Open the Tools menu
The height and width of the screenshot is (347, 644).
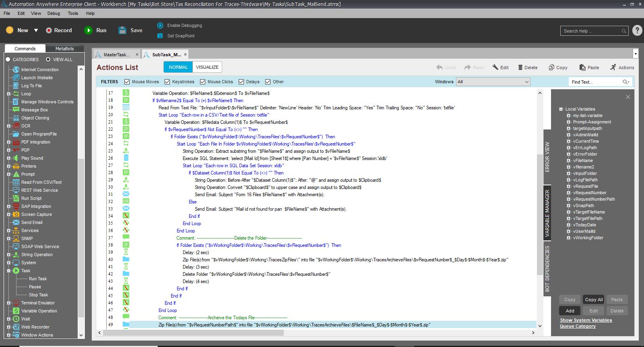73,13
